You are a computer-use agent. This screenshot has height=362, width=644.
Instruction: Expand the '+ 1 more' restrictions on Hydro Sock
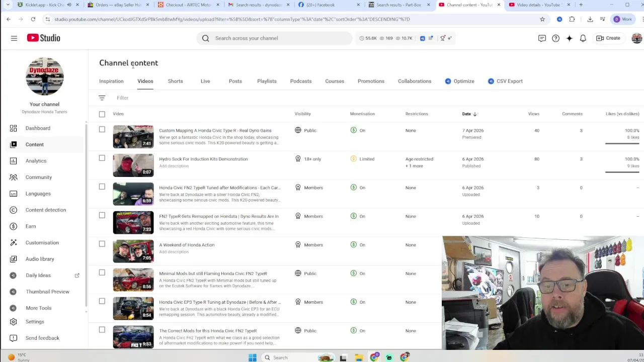pyautogui.click(x=414, y=166)
